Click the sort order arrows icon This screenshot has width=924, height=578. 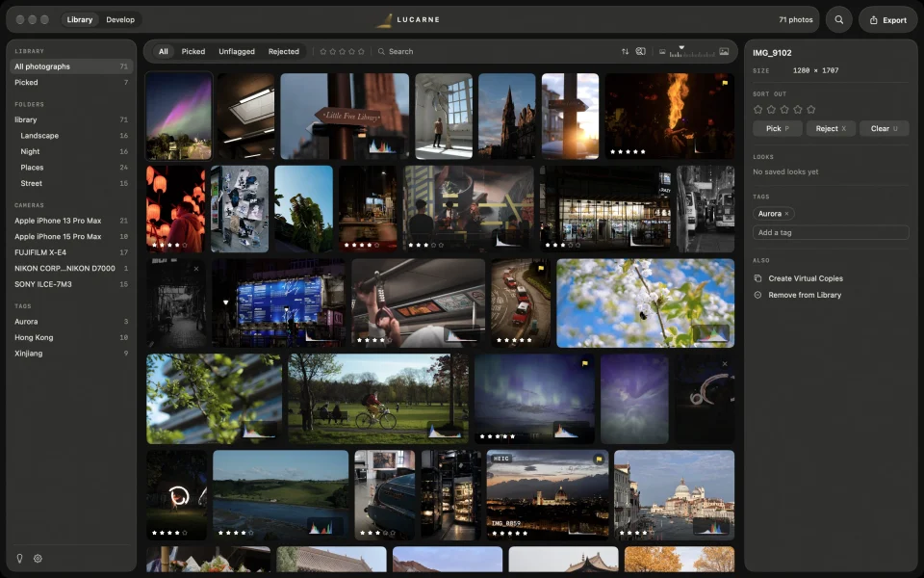pos(625,51)
